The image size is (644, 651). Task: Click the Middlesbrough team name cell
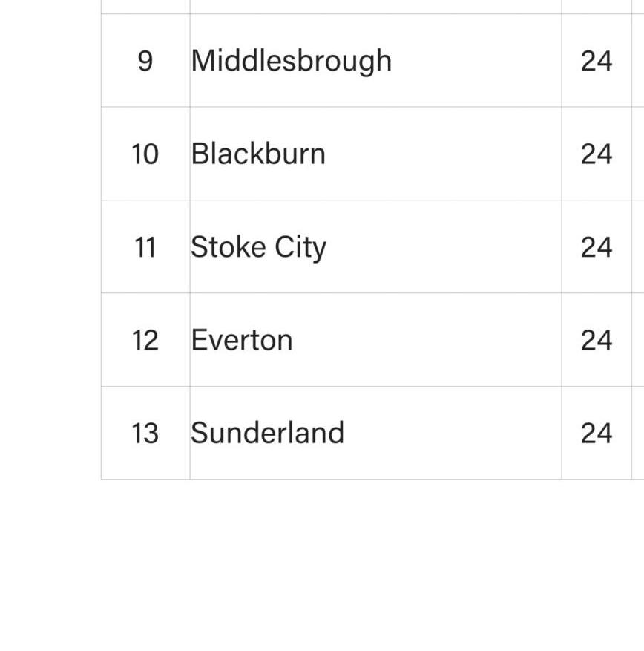tap(291, 61)
